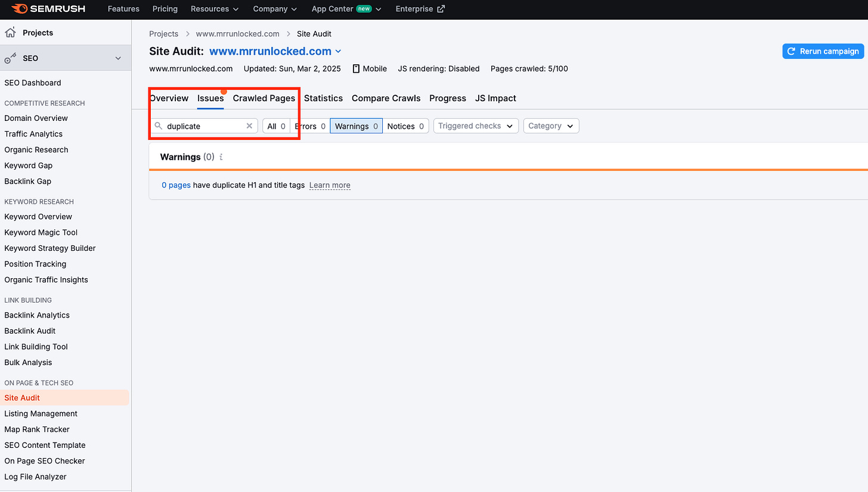Open Domain Overview

coord(36,118)
